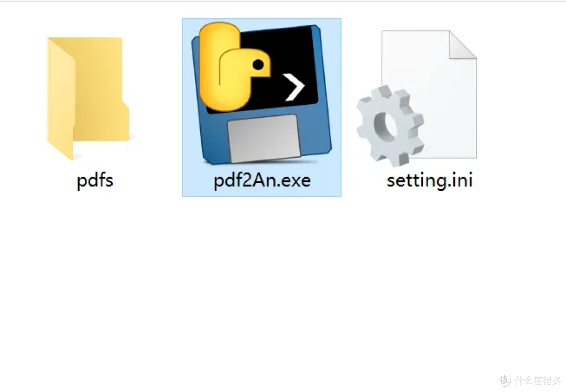Click the folded page corner of setting.ini
Viewport: 566px width, 392px height.
(x=462, y=45)
